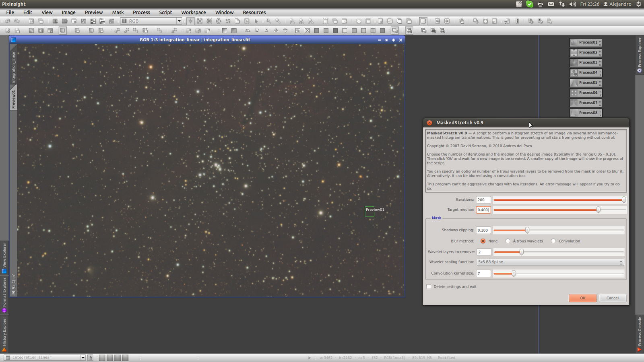Select the readout crosshair mode icon
Image resolution: width=644 pixels, height=362 pixels.
(x=190, y=21)
